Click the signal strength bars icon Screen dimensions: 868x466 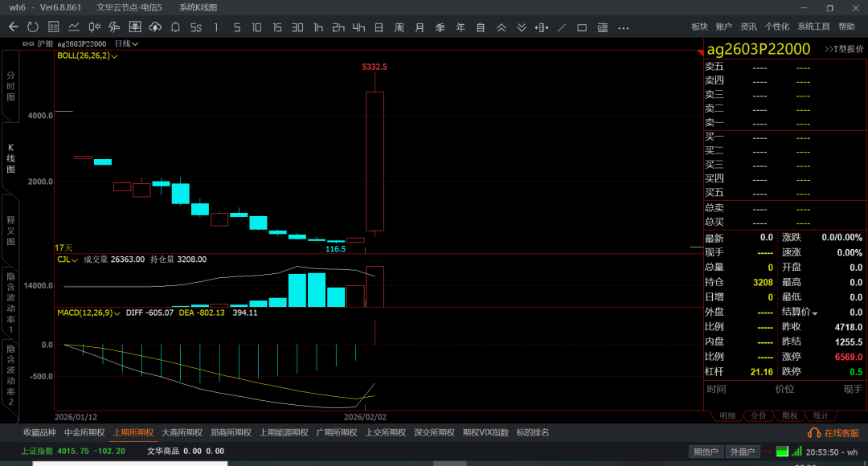tap(796, 452)
